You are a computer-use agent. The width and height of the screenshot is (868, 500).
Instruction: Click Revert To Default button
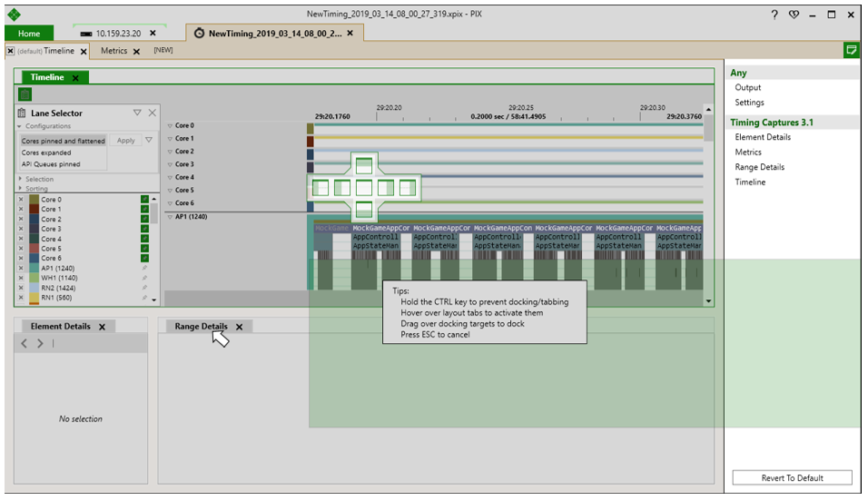792,478
